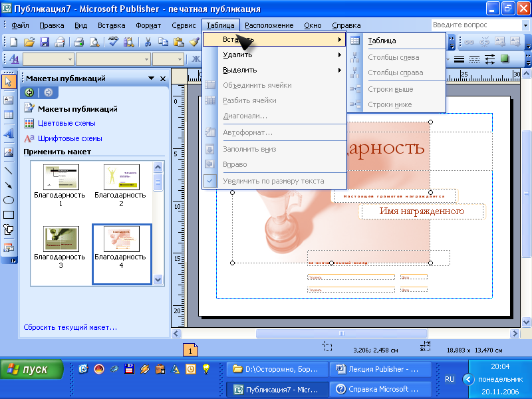Choose the Oval shape tool
This screenshot has width=532, height=399.
pos(9,199)
